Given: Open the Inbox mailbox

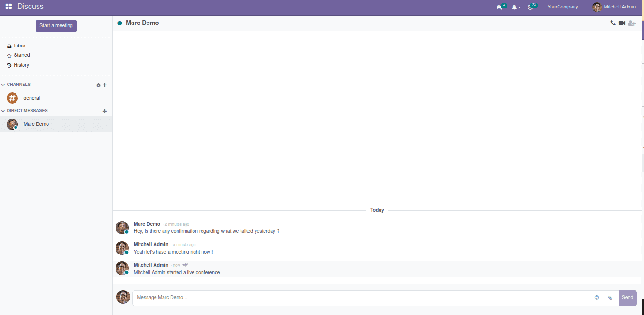Looking at the screenshot, I should coord(20,46).
